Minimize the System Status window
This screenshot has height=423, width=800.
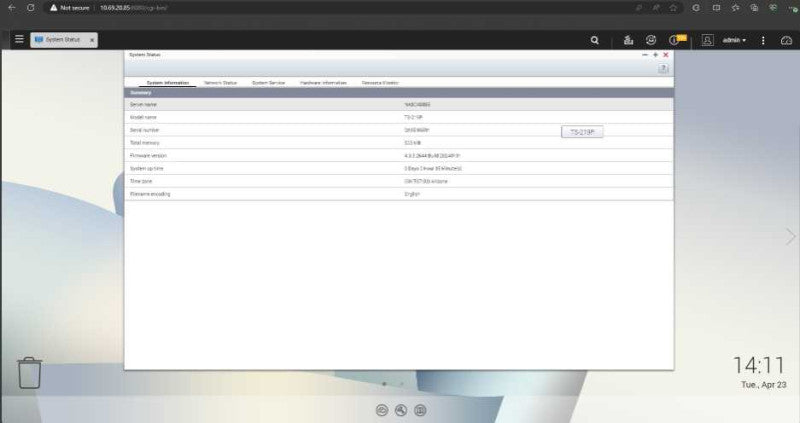point(645,55)
